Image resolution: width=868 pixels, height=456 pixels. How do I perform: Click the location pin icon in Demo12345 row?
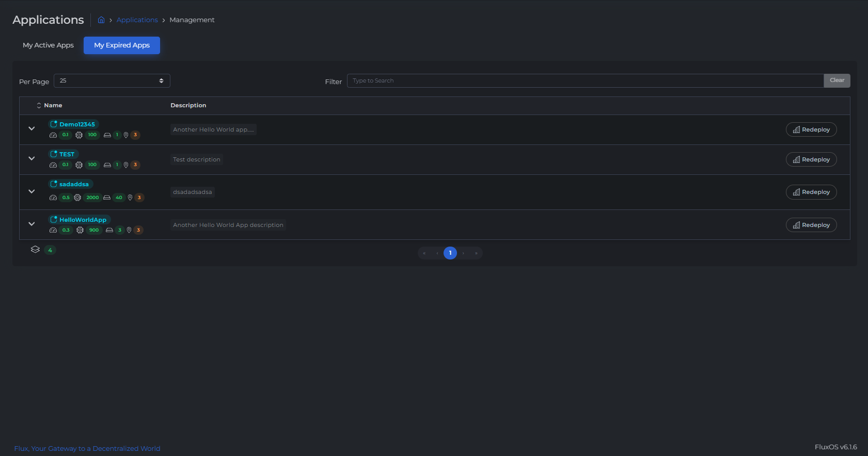126,135
